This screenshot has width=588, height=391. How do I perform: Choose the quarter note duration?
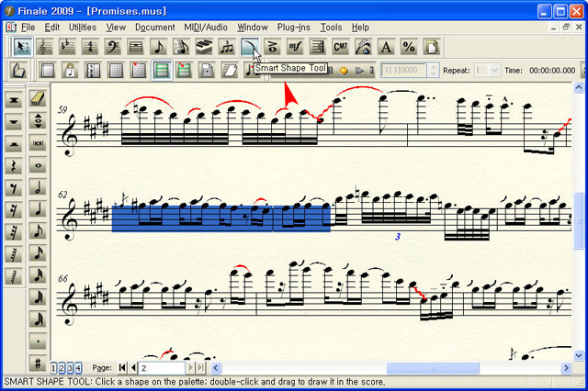[x=38, y=209]
